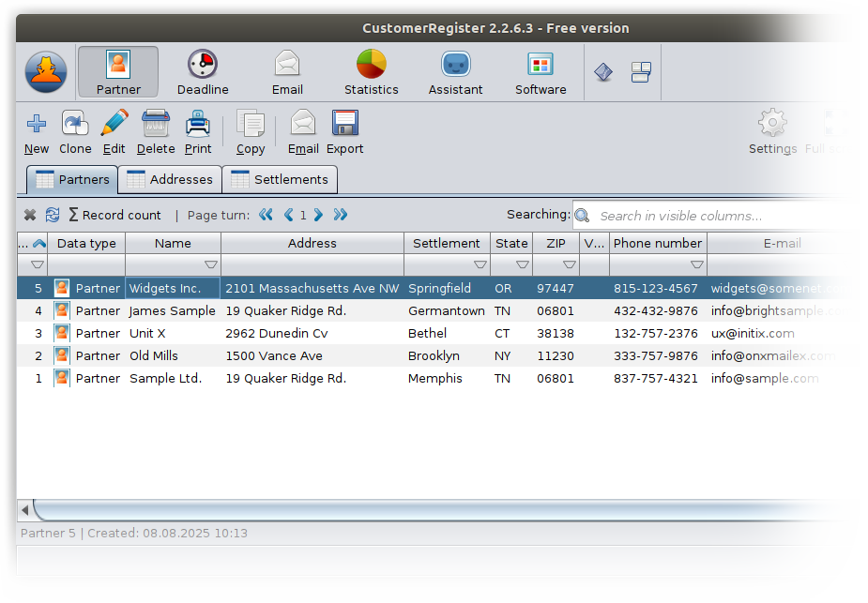Image resolution: width=868 pixels, height=603 pixels.
Task: Click the Record count sum button
Action: 114,215
